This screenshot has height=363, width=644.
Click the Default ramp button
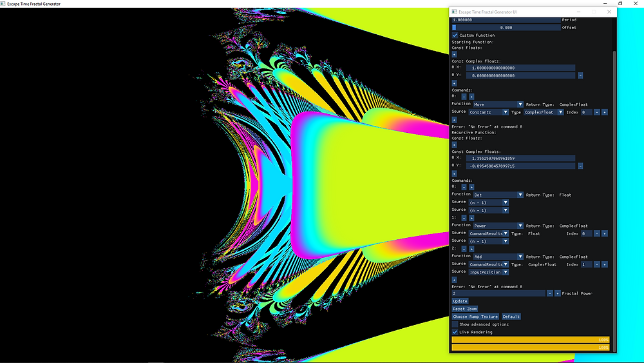[x=511, y=317]
